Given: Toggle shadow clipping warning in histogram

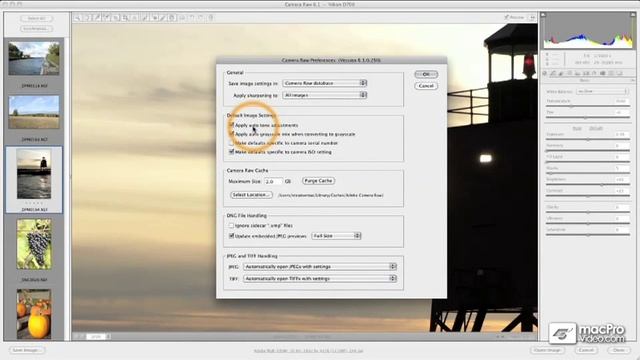Looking at the screenshot, I should pyautogui.click(x=543, y=15).
